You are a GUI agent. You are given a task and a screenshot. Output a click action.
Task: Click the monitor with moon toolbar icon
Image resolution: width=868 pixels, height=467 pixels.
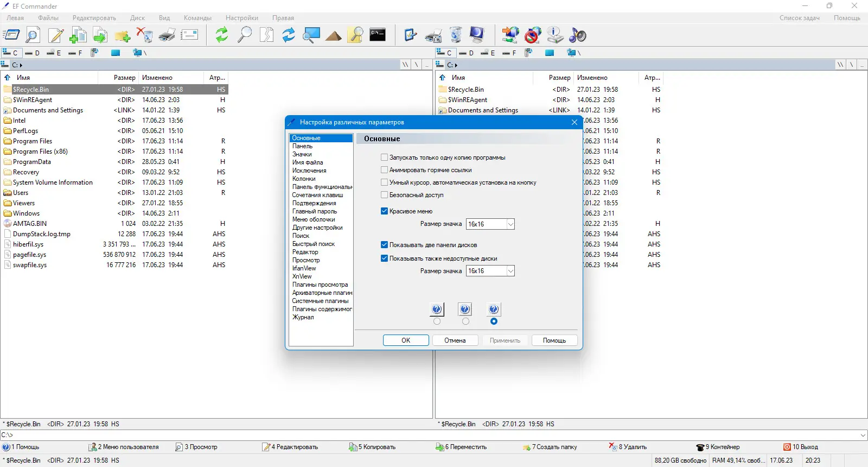tap(477, 35)
